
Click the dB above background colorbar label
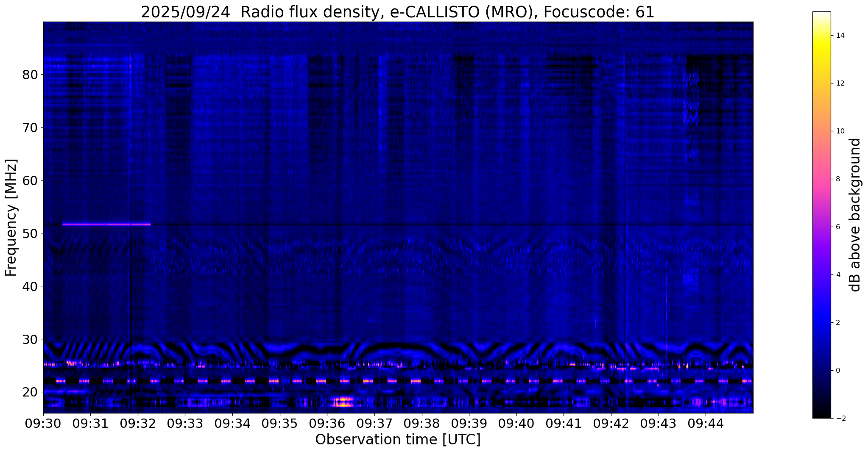coord(855,215)
